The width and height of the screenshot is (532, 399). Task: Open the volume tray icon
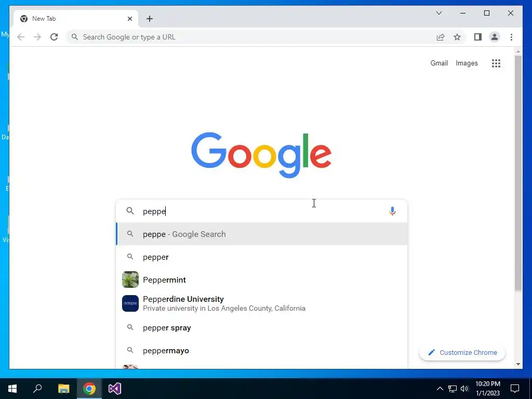tap(464, 389)
